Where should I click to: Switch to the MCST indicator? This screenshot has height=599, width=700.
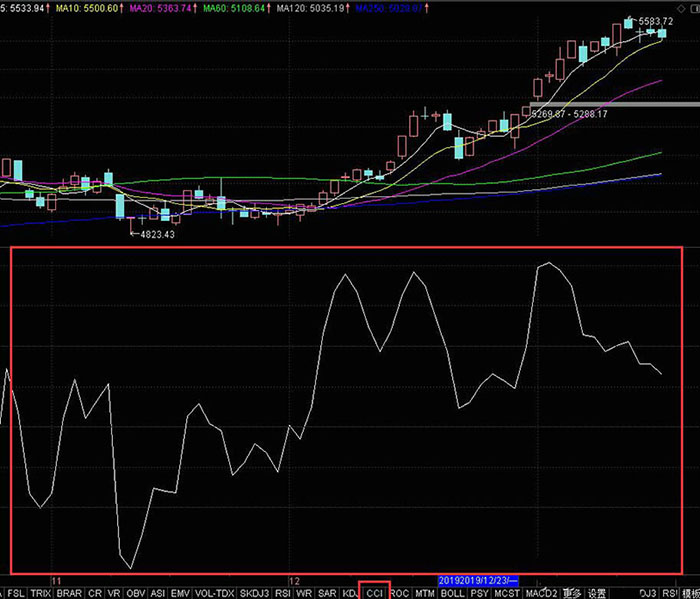507,593
